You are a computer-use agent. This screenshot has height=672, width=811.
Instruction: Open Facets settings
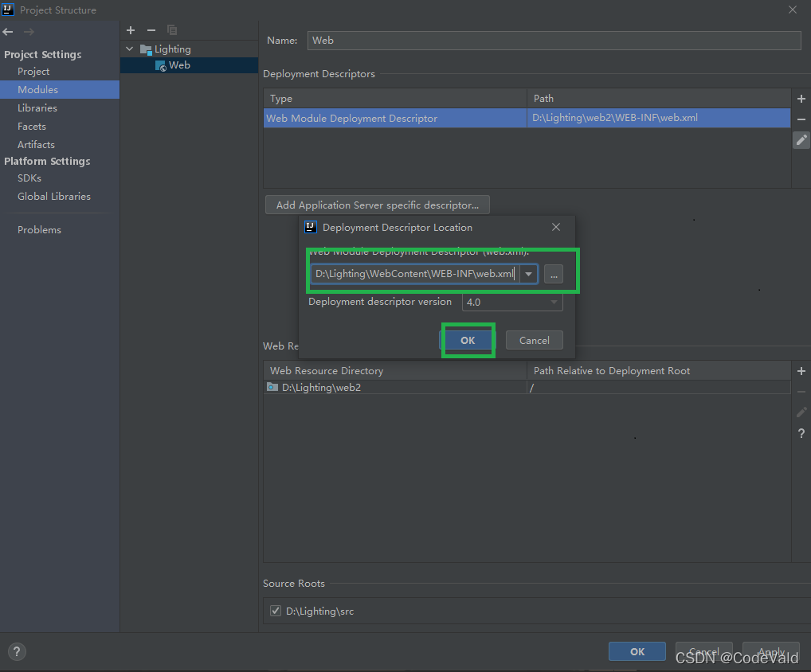point(32,126)
